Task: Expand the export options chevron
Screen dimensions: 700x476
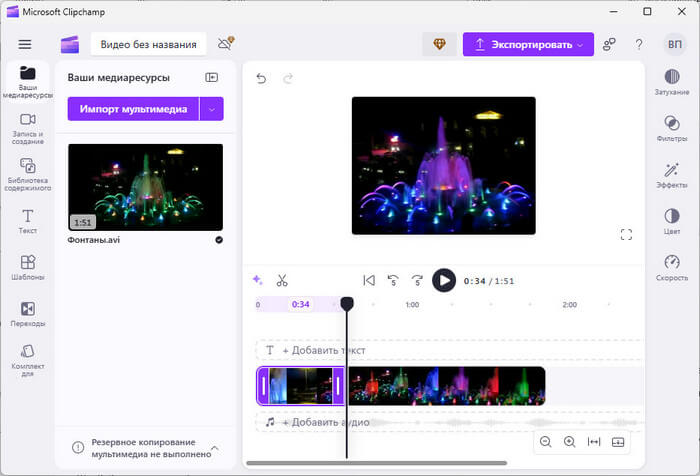Action: click(580, 45)
